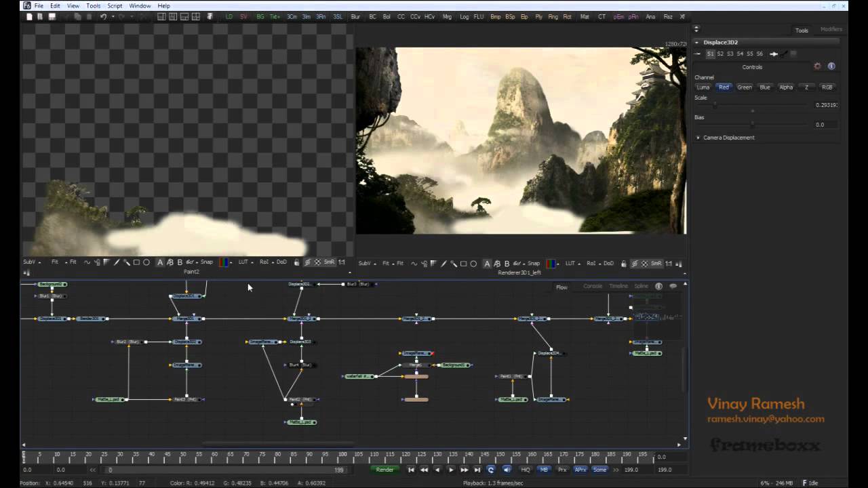Click the Undo icon in the toolbar
Viewport: 868px width, 488px height.
click(103, 16)
